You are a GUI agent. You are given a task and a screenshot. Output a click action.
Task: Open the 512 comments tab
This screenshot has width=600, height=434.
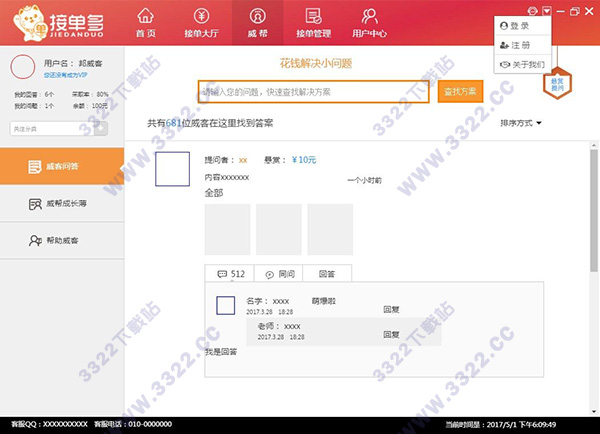point(230,274)
